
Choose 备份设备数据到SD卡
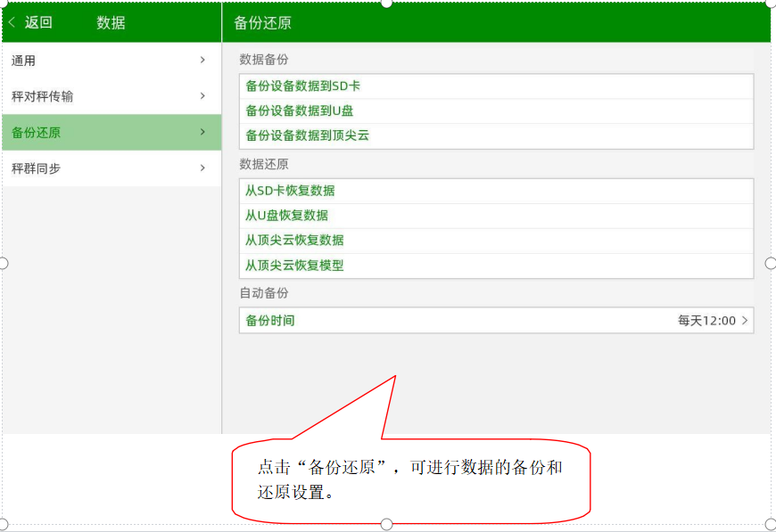coord(497,86)
